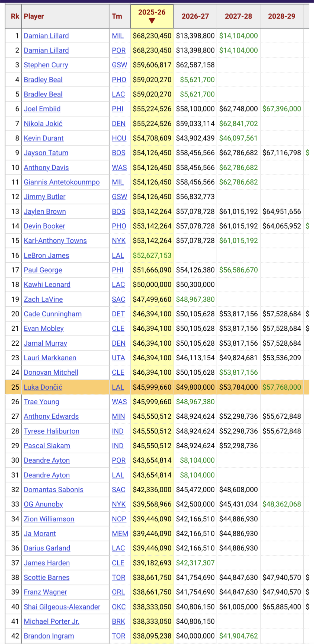
Task: Open the BRK team link
Action: [x=118, y=621]
